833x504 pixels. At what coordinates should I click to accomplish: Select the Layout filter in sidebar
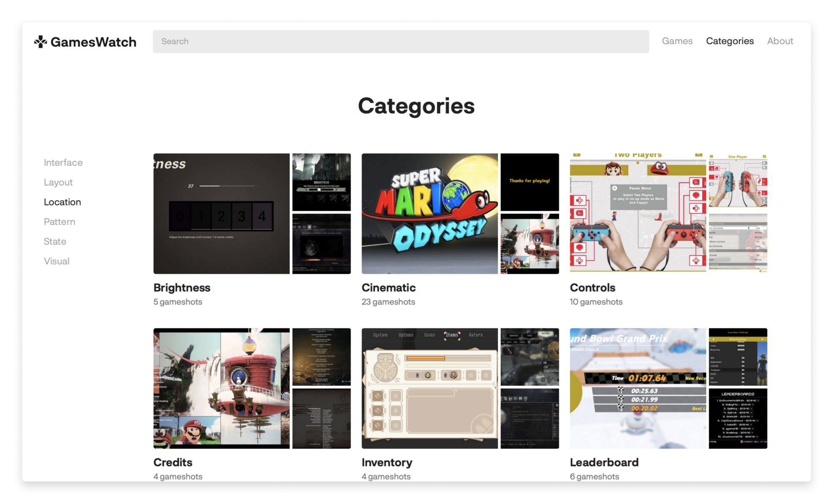pyautogui.click(x=58, y=182)
